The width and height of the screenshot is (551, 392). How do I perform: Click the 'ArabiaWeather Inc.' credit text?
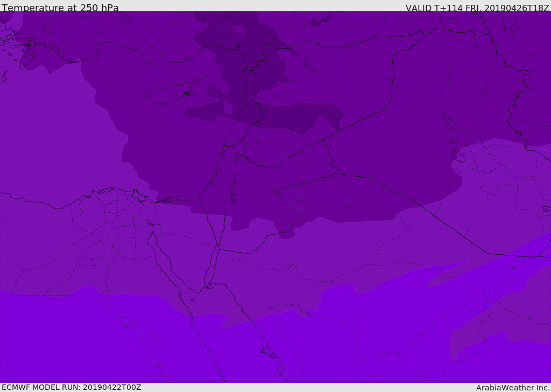click(x=513, y=388)
